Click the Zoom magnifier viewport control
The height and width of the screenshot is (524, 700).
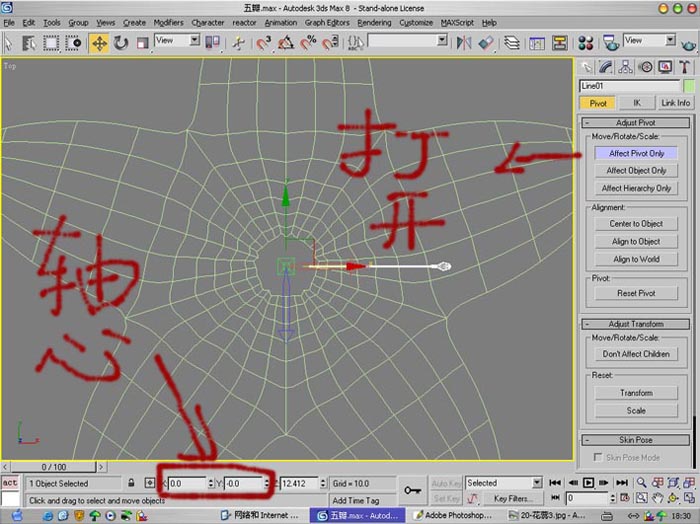pos(641,482)
